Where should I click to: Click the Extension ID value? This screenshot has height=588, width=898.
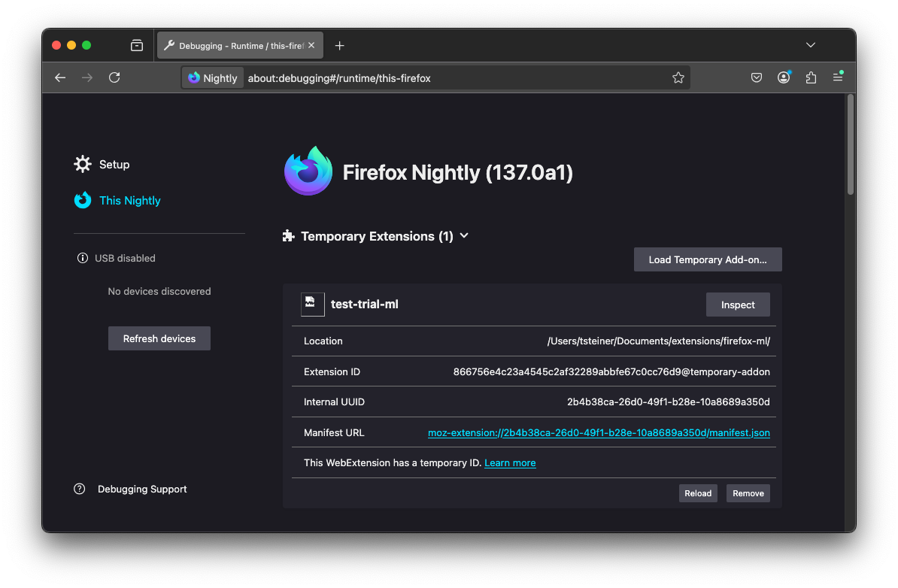[x=611, y=372]
